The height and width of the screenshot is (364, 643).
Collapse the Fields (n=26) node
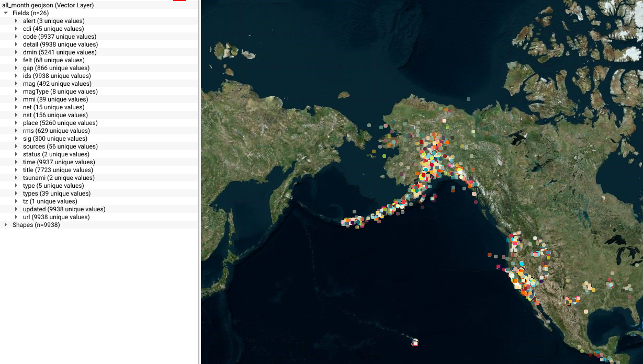pos(6,13)
